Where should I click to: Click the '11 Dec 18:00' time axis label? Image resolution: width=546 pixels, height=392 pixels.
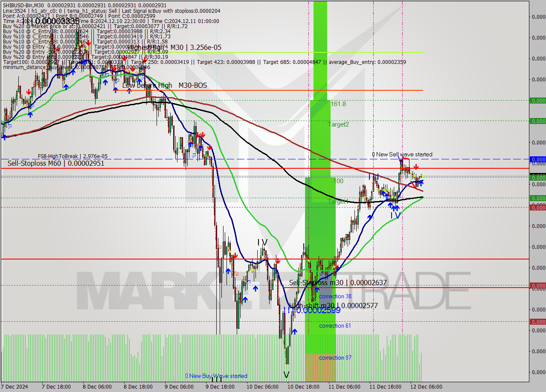(384, 387)
